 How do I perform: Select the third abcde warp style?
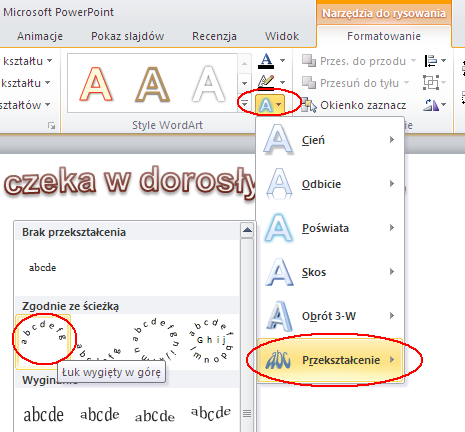coord(155,415)
